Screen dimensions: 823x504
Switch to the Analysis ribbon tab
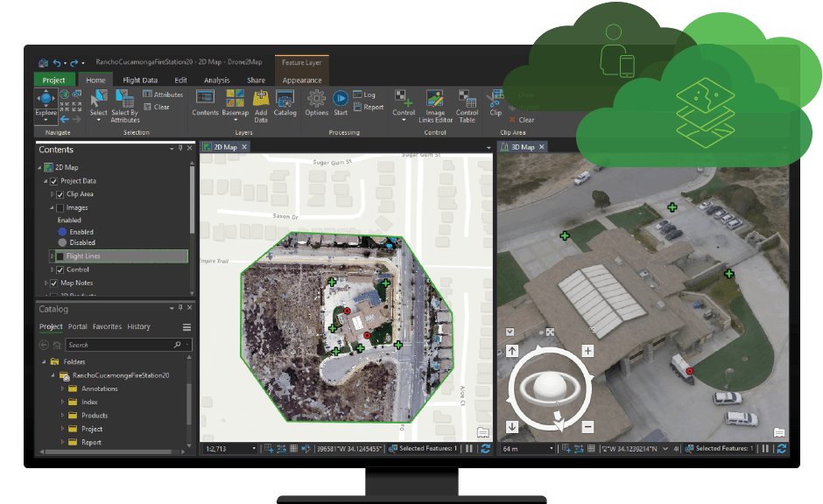[217, 80]
